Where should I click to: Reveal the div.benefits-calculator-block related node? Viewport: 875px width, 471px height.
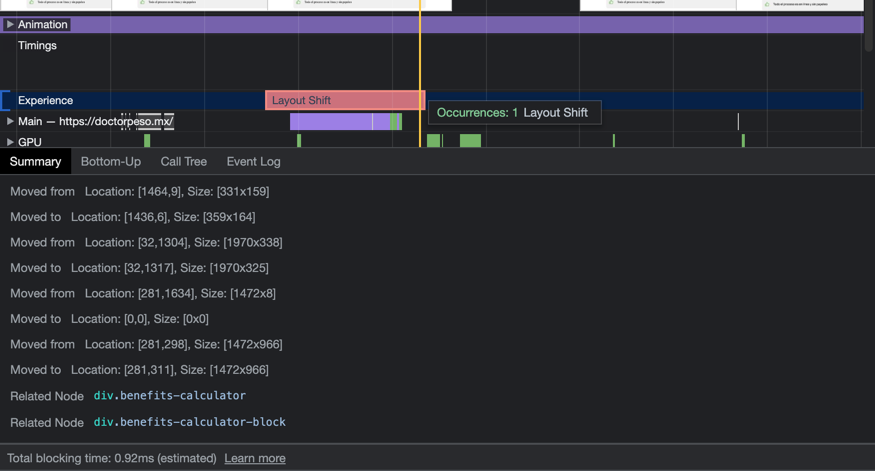click(x=189, y=422)
